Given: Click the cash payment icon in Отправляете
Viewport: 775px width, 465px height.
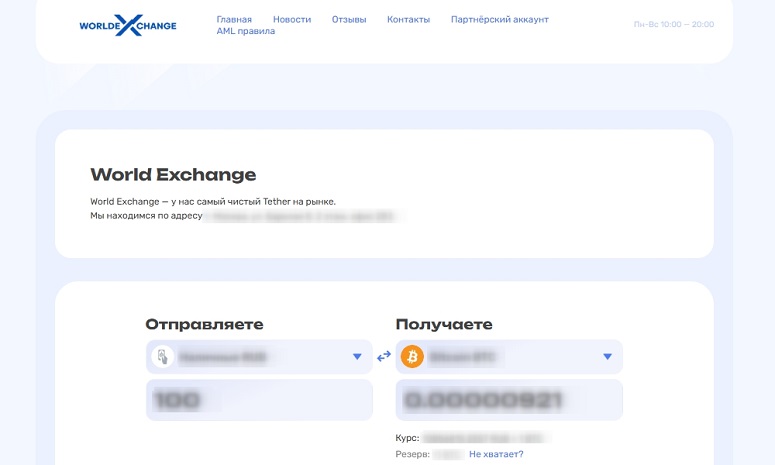Looking at the screenshot, I should [x=162, y=356].
